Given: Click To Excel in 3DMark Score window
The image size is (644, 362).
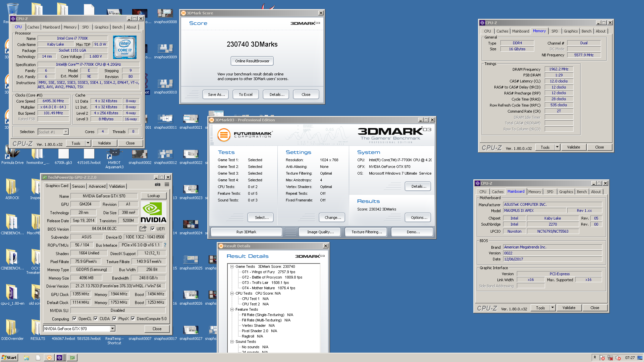Looking at the screenshot, I should (246, 95).
